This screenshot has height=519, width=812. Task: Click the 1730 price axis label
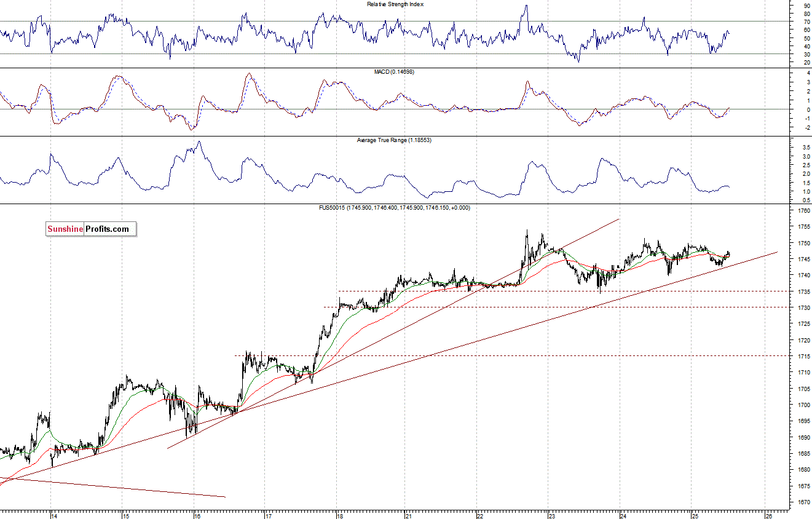coord(804,308)
